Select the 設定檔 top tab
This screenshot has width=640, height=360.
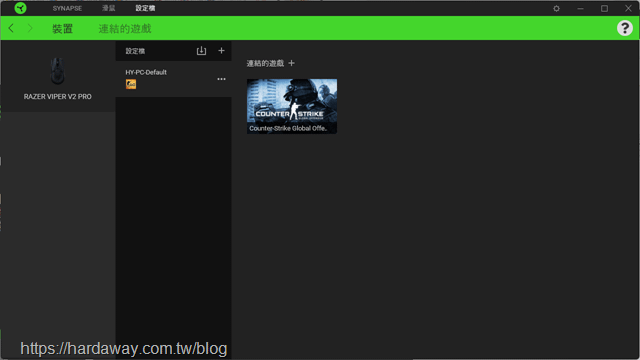pos(145,8)
